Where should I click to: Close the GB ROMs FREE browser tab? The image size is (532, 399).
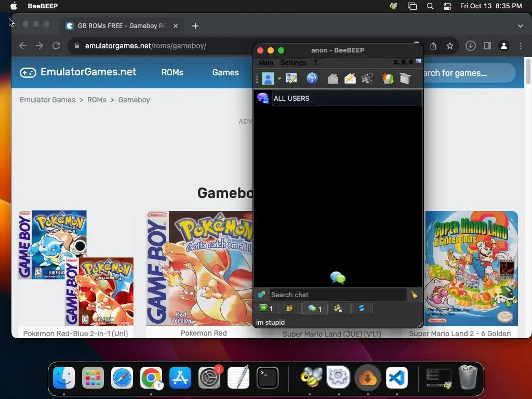pyautogui.click(x=176, y=26)
